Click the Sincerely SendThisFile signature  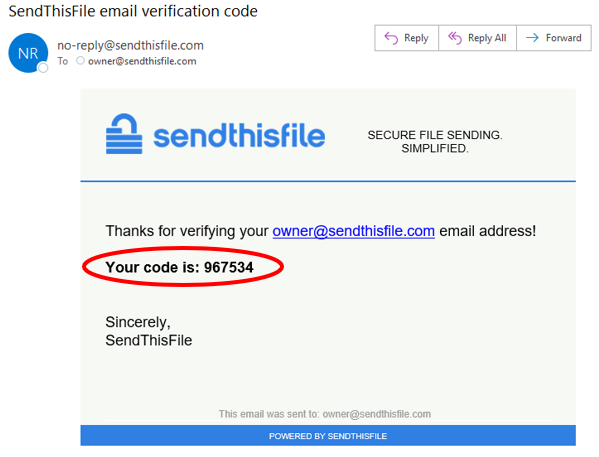point(149,331)
